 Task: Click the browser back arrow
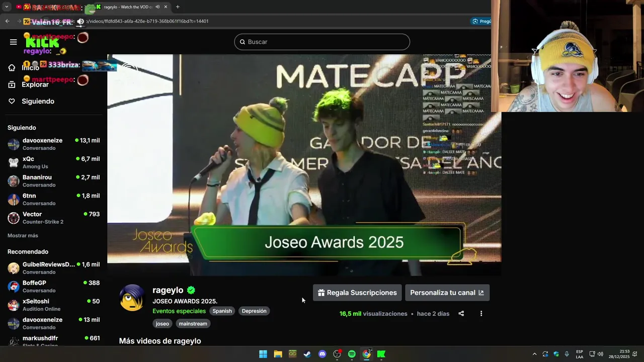[x=7, y=21]
